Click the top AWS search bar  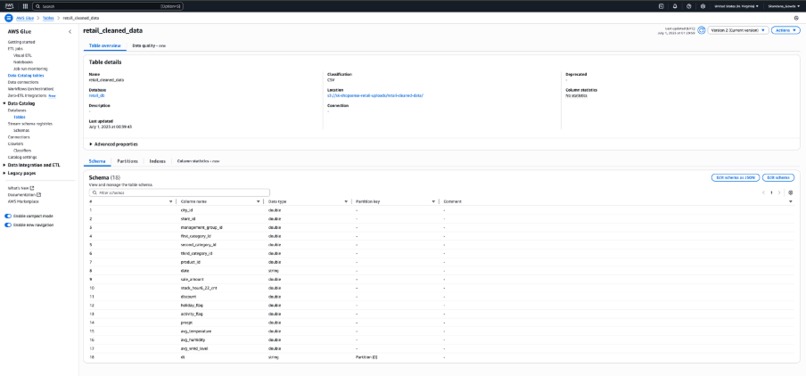(108, 6)
